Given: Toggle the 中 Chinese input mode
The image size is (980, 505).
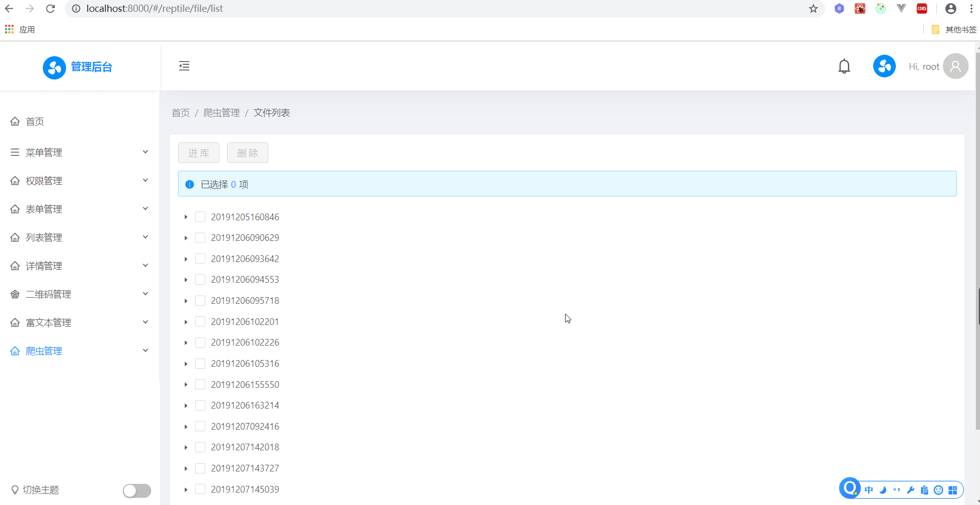Looking at the screenshot, I should pos(869,490).
